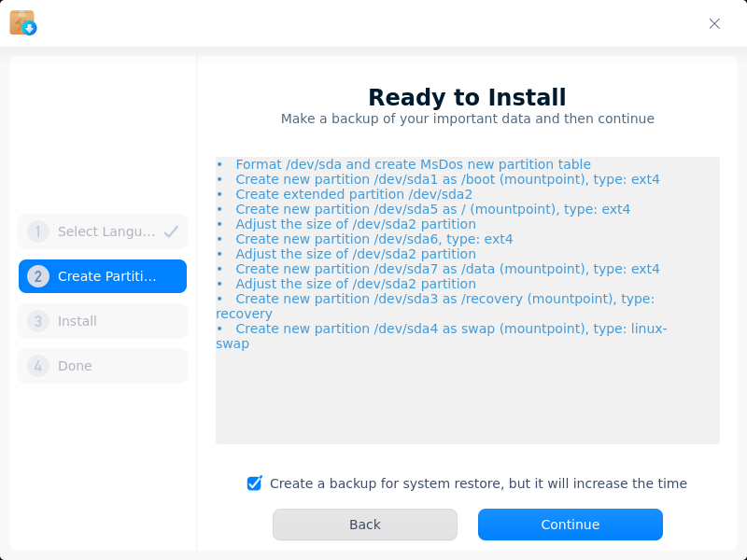The height and width of the screenshot is (560, 747).
Task: Select the Install step in sidebar
Action: (x=103, y=321)
